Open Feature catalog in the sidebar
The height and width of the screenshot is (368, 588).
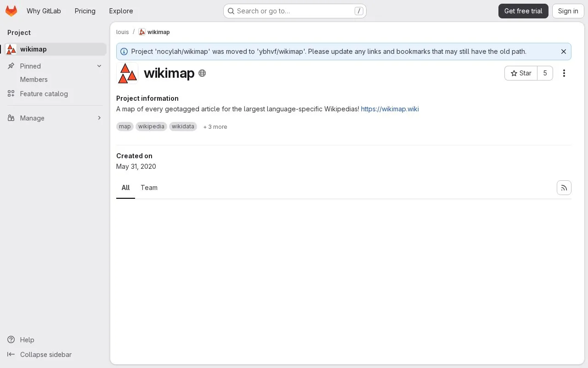pyautogui.click(x=55, y=94)
